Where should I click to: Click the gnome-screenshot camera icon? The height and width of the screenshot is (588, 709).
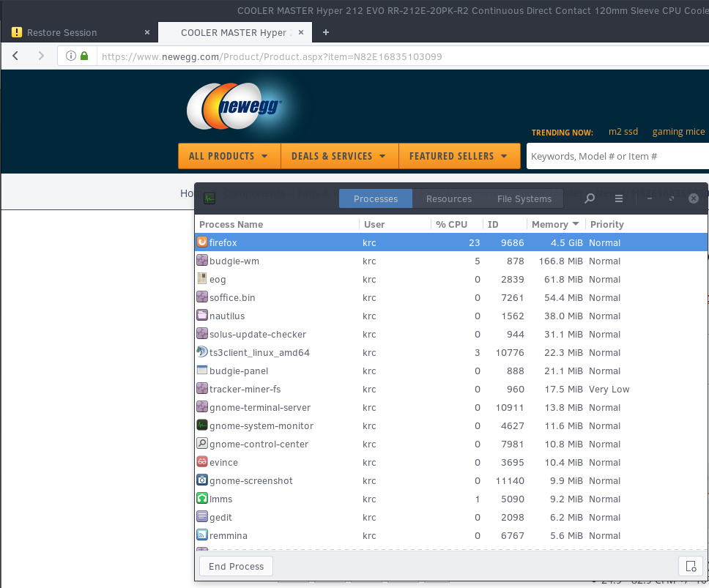click(202, 480)
